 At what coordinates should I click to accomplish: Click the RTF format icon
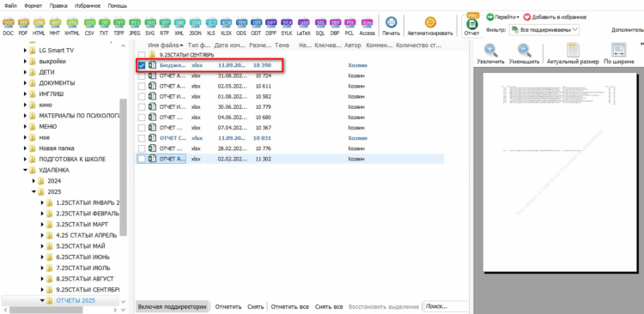tap(165, 27)
